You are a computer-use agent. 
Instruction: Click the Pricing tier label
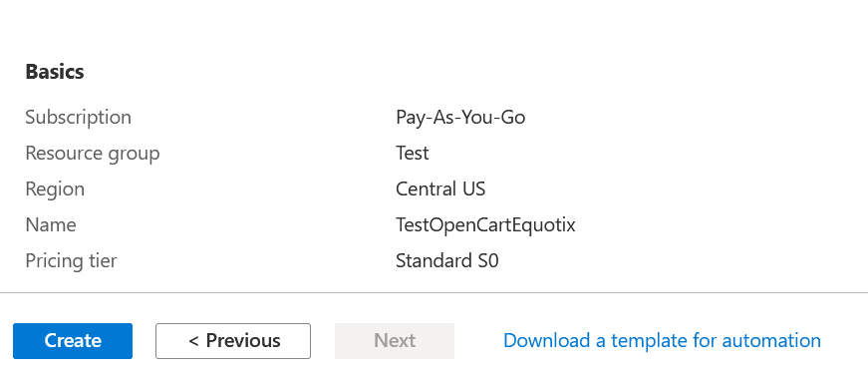pyautogui.click(x=71, y=261)
